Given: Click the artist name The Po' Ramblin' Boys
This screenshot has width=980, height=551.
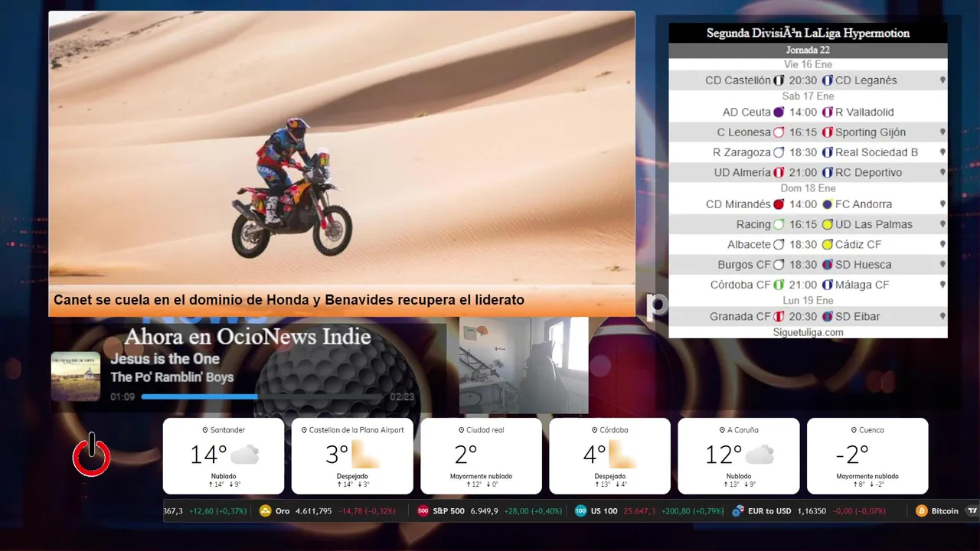Looking at the screenshot, I should (x=172, y=377).
